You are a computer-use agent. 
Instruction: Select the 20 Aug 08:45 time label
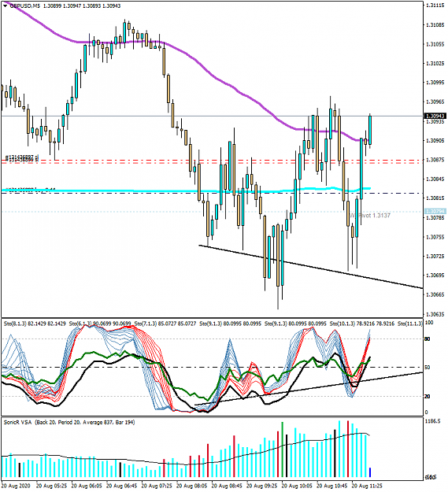[x=227, y=486]
